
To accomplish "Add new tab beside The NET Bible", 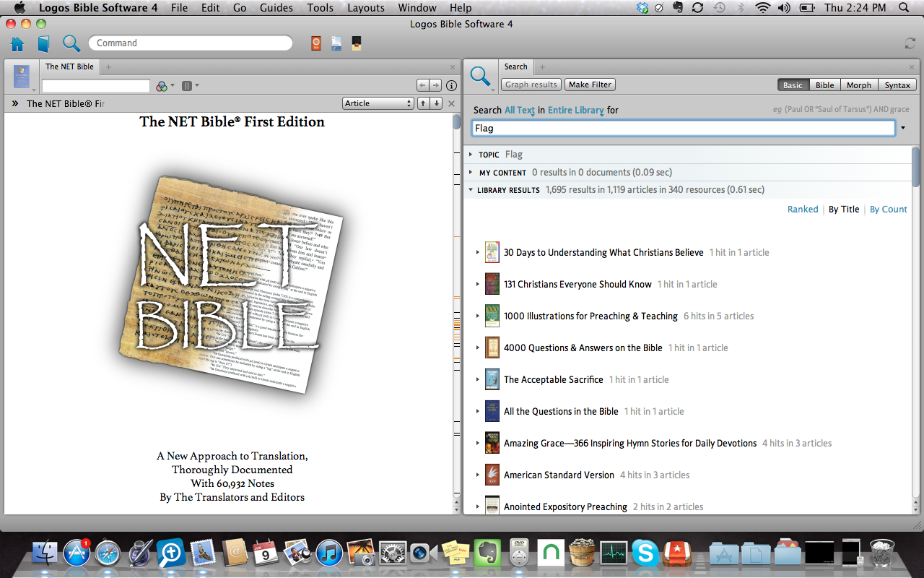I will coord(108,67).
